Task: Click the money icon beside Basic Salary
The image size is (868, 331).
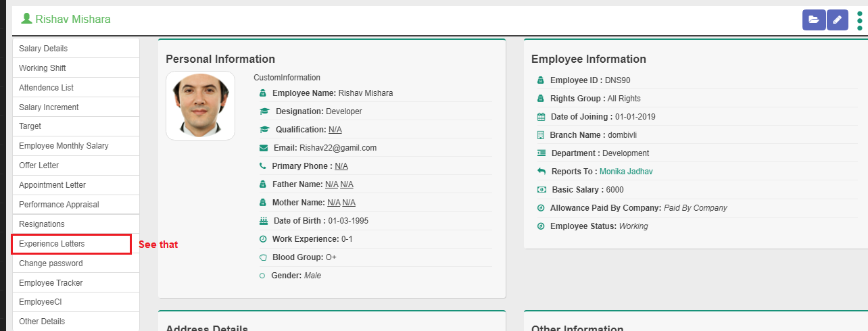Action: (541, 190)
